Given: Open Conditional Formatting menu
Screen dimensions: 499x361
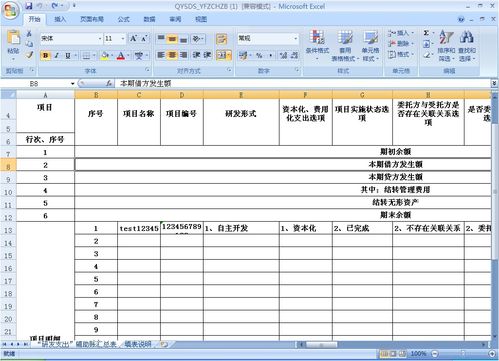Looking at the screenshot, I should 317,45.
